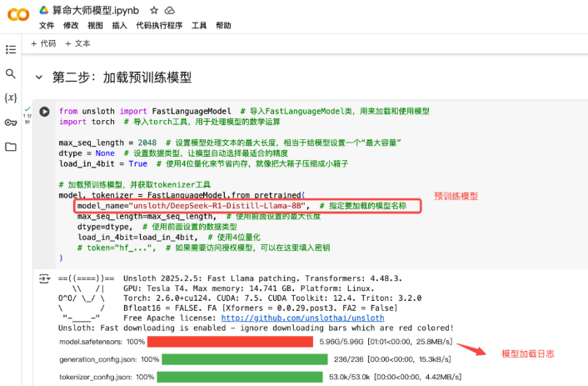Star the notebook 算命大师模型.ipynb

tap(154, 11)
